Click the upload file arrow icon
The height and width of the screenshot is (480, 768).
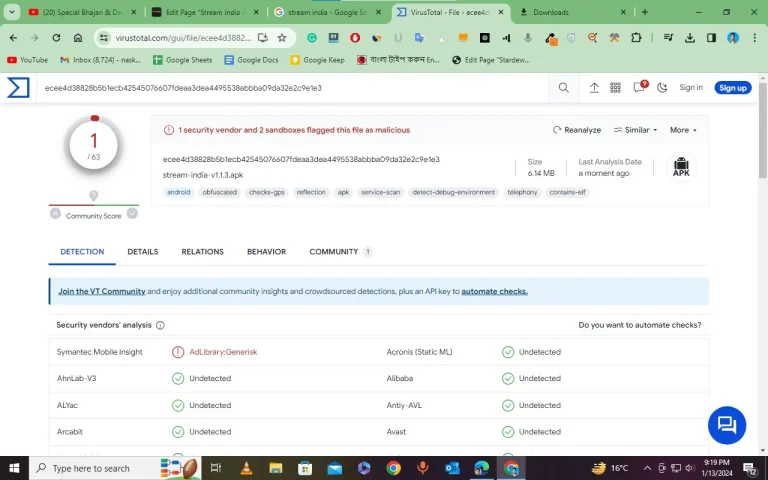(594, 88)
